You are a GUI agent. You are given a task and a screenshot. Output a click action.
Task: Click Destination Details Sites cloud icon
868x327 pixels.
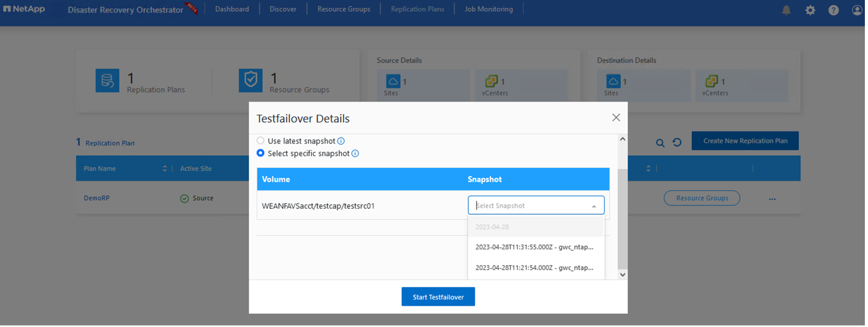[x=613, y=81]
